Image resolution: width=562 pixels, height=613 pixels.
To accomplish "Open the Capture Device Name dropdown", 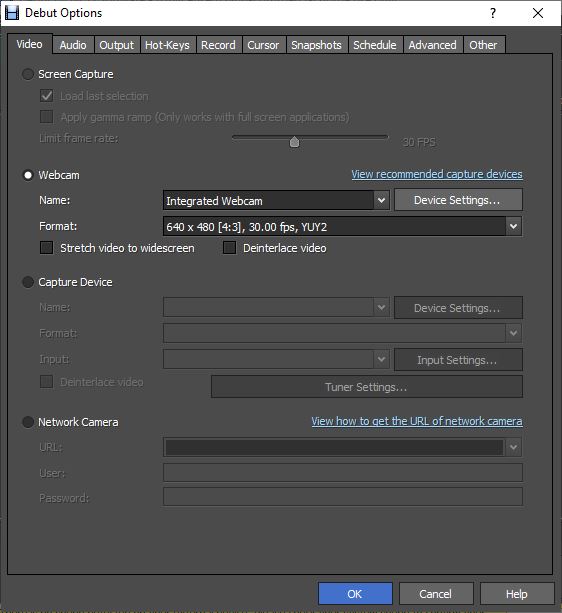I will click(276, 307).
